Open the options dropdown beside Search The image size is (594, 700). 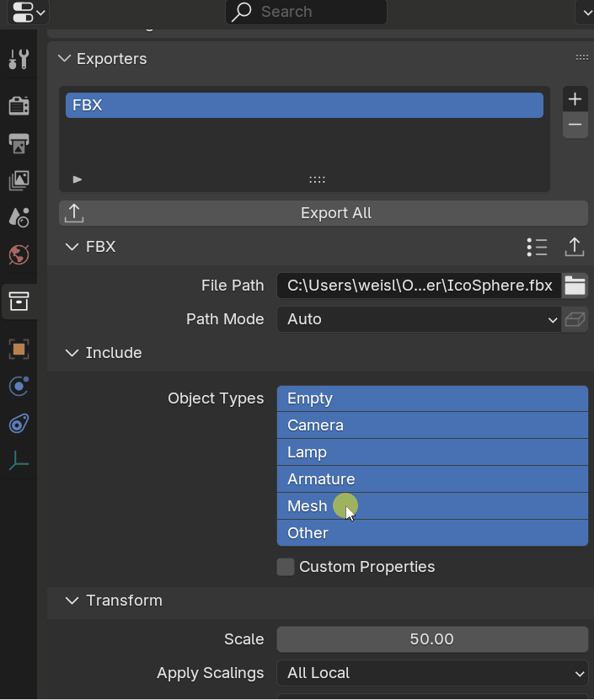pos(586,12)
